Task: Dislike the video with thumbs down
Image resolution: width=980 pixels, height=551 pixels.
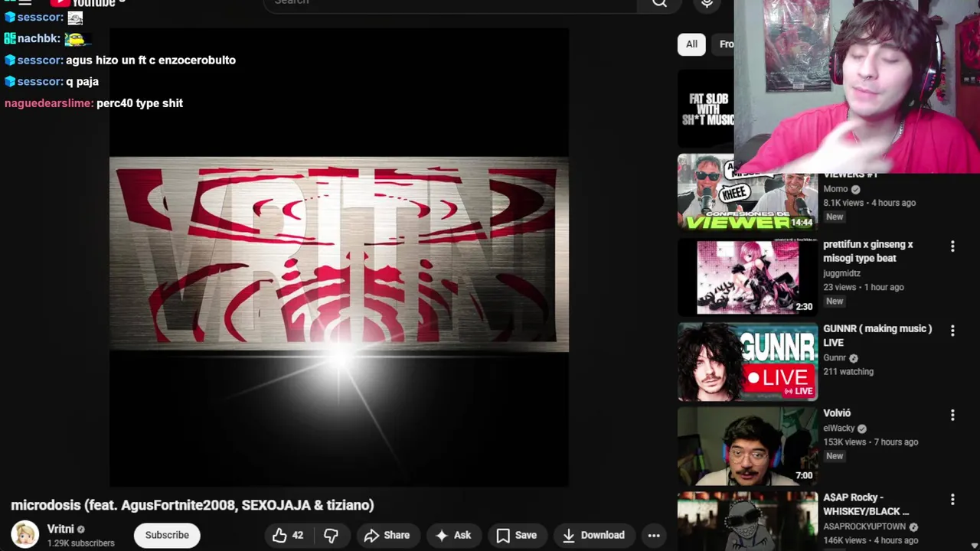Action: [x=331, y=535]
